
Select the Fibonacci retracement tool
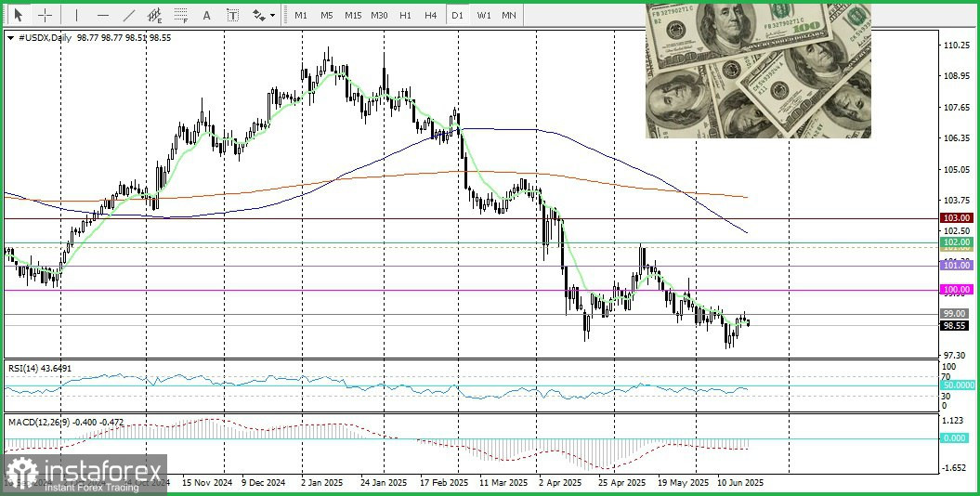point(180,15)
